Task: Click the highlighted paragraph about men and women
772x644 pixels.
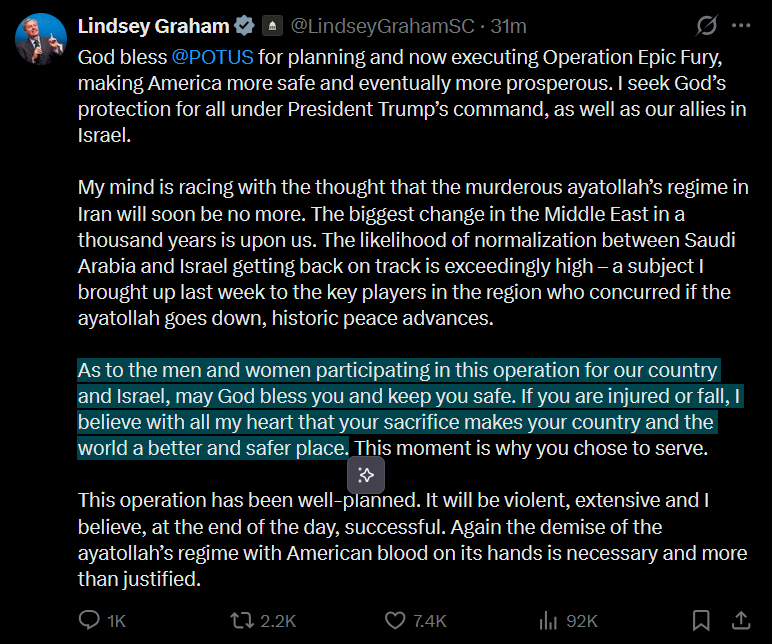Action: 400,408
